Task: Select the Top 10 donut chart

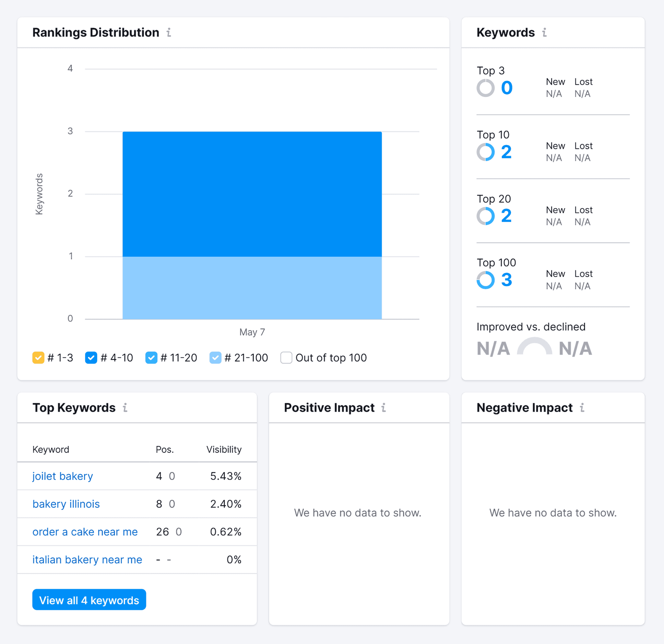Action: pyautogui.click(x=486, y=152)
